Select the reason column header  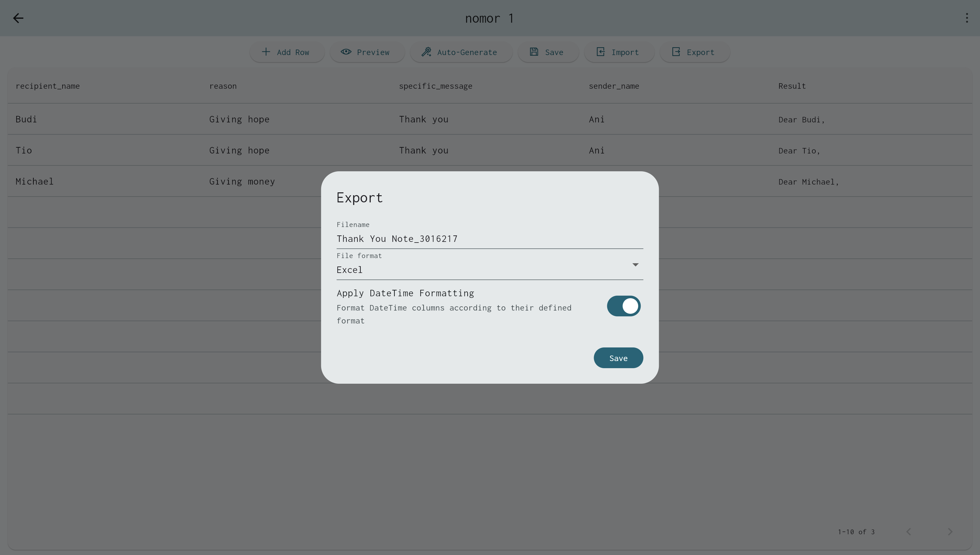[223, 86]
